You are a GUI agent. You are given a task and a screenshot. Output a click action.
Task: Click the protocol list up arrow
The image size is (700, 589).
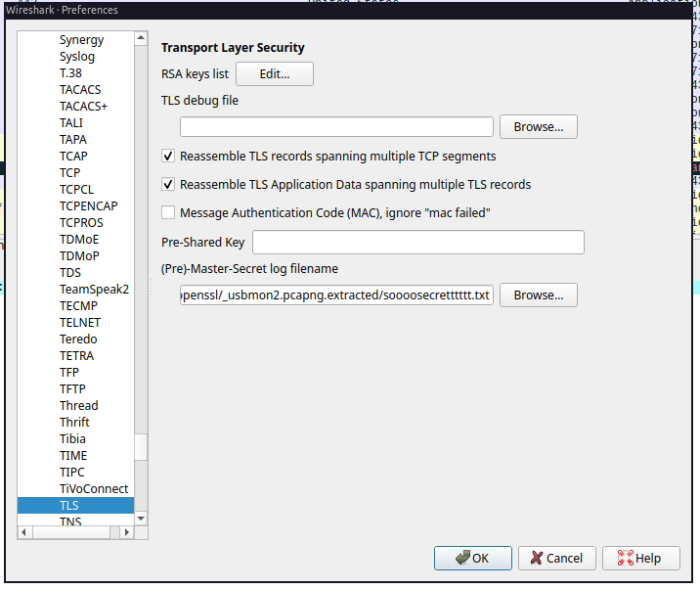pyautogui.click(x=141, y=38)
